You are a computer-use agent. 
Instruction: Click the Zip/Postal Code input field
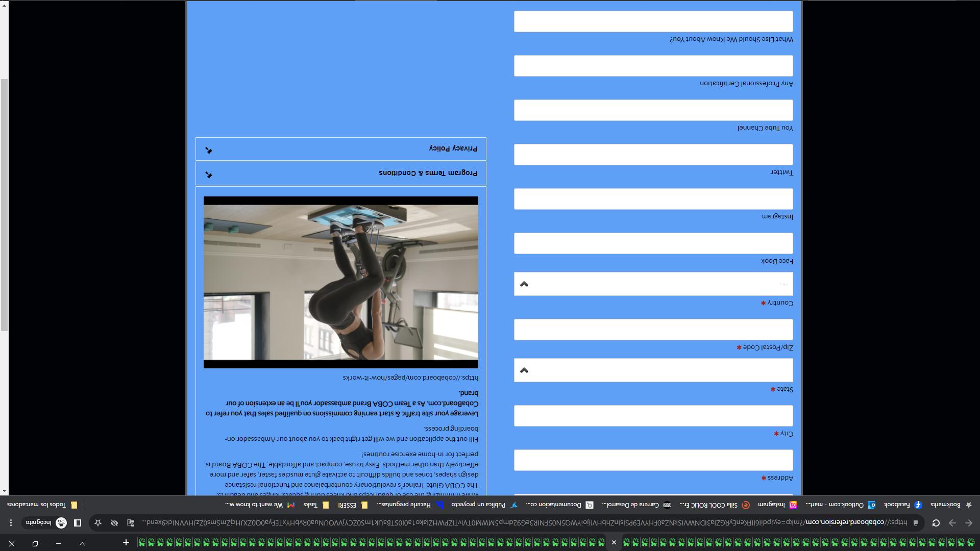click(653, 330)
